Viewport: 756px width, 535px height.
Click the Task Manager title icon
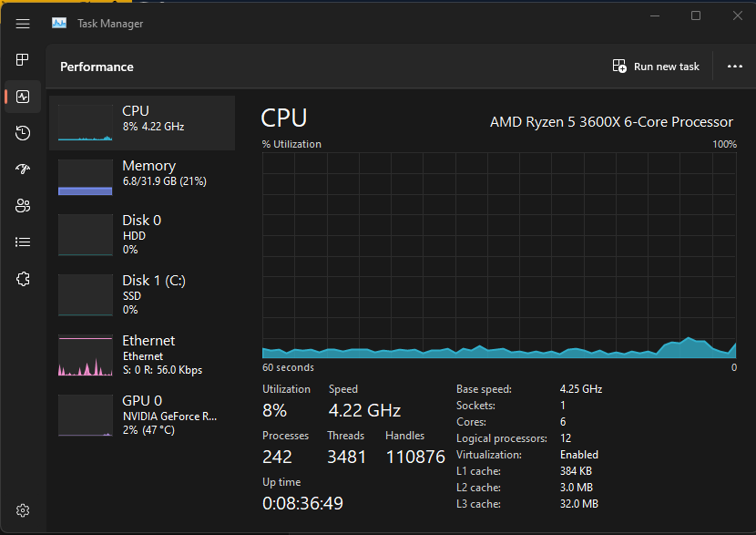[59, 24]
